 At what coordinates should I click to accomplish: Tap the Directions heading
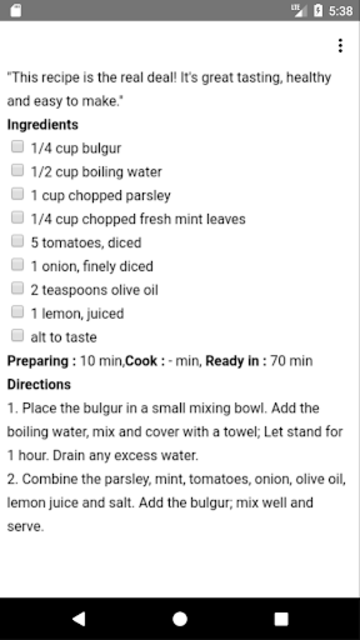39,384
